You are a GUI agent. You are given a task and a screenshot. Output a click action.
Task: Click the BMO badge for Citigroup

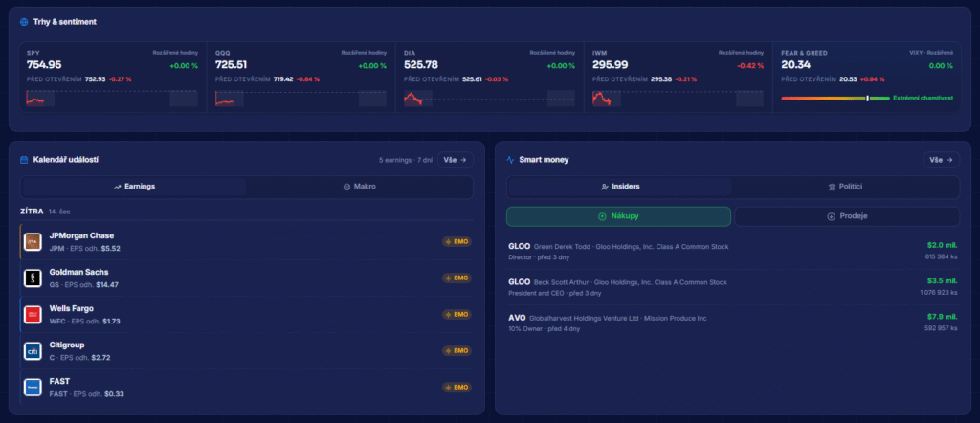point(457,351)
